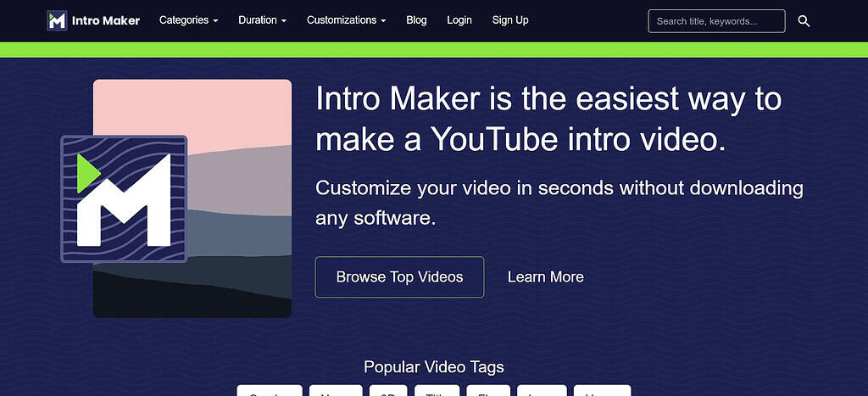Image resolution: width=868 pixels, height=396 pixels.
Task: Go to the Blog page
Action: tap(416, 20)
